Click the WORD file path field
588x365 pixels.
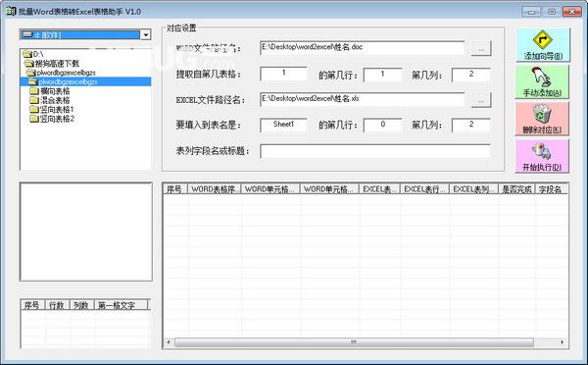point(363,48)
